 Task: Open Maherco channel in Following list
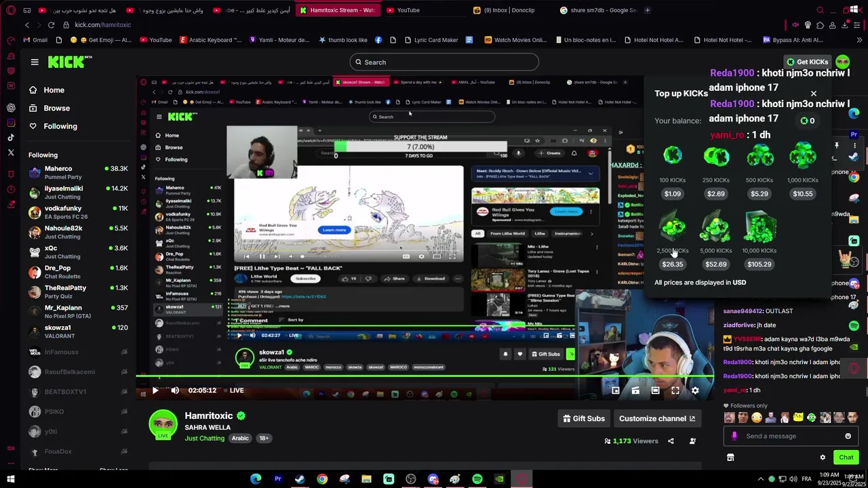(x=78, y=172)
